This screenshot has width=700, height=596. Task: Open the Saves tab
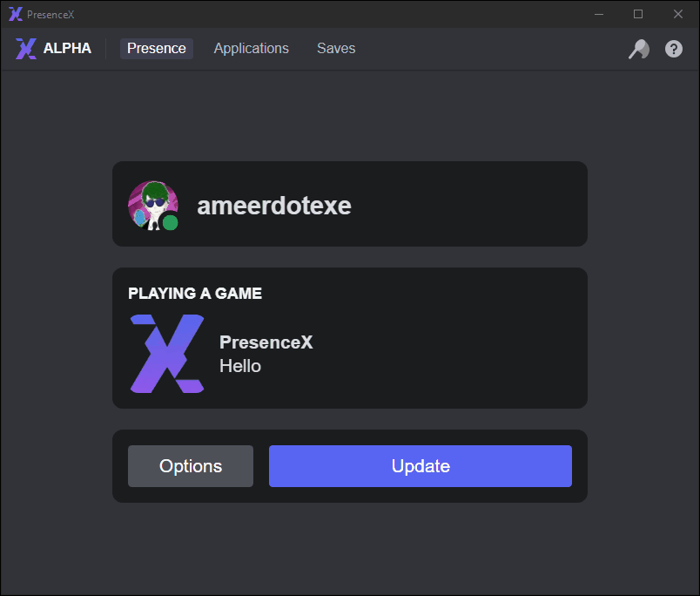click(335, 48)
